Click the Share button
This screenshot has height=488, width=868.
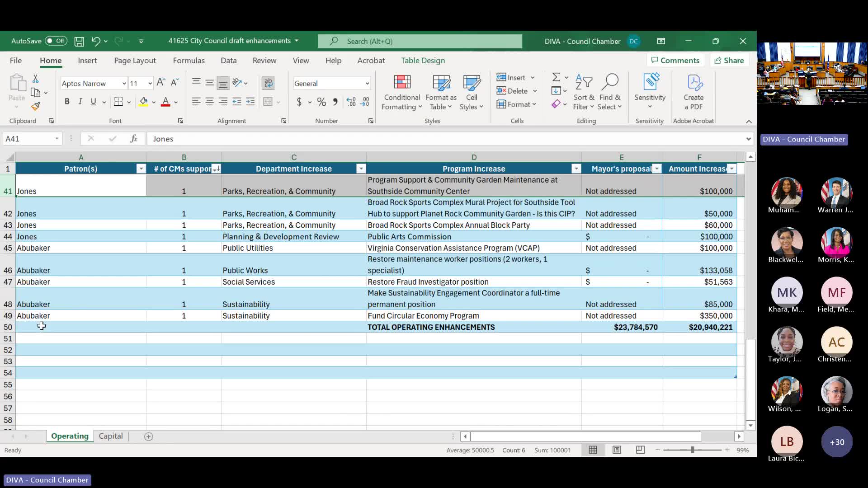(x=729, y=61)
